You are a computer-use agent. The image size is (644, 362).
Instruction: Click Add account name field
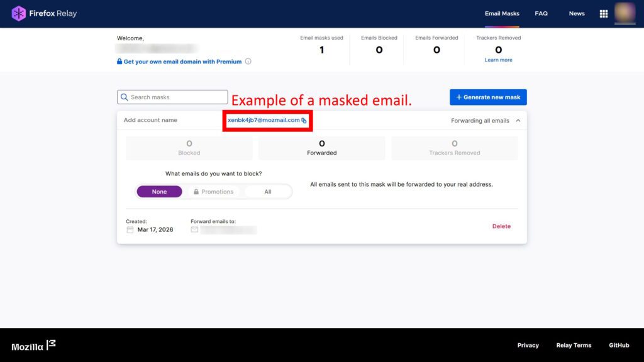[x=150, y=120]
